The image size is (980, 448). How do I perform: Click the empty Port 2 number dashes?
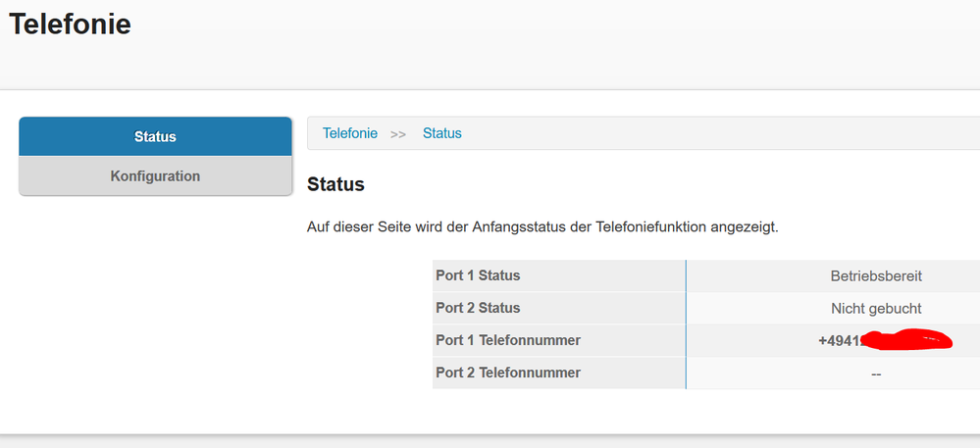click(875, 373)
